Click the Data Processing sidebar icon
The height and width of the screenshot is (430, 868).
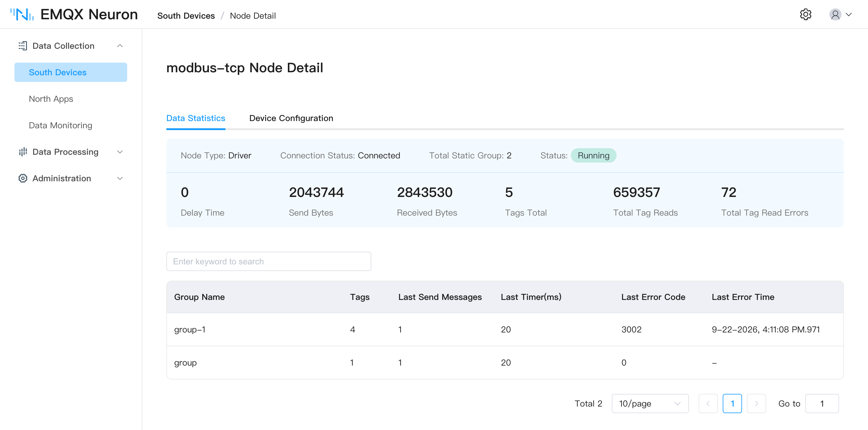click(x=23, y=152)
